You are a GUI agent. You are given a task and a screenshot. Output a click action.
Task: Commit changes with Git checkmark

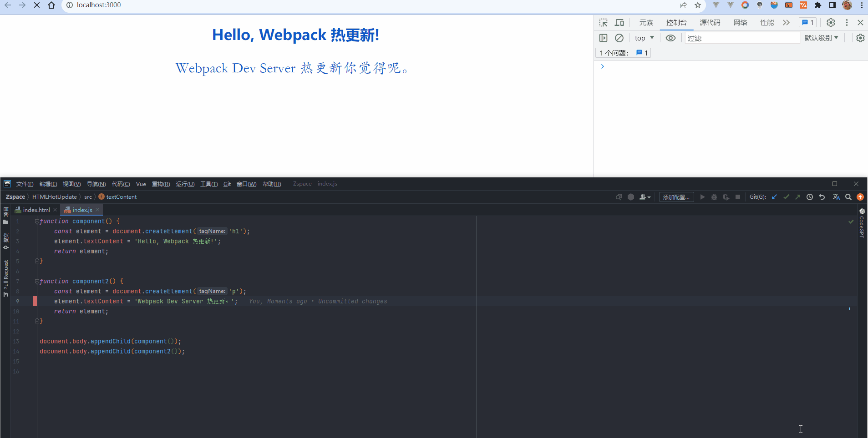(x=786, y=197)
